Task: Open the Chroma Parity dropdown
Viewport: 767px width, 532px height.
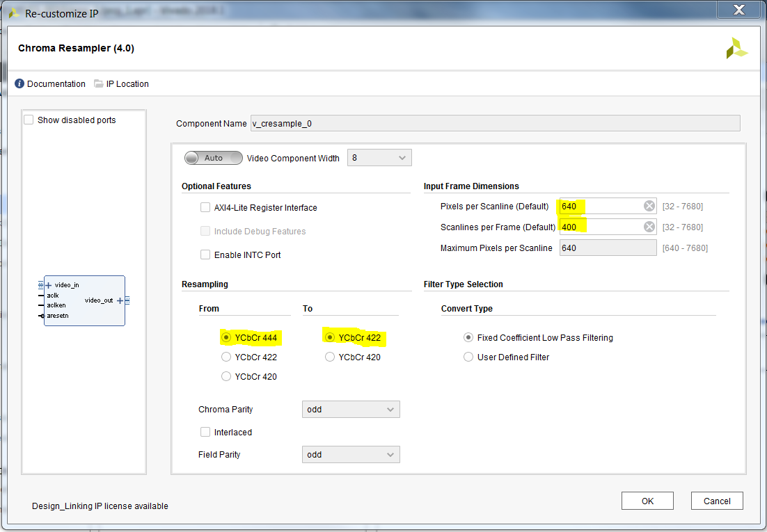Action: 351,410
